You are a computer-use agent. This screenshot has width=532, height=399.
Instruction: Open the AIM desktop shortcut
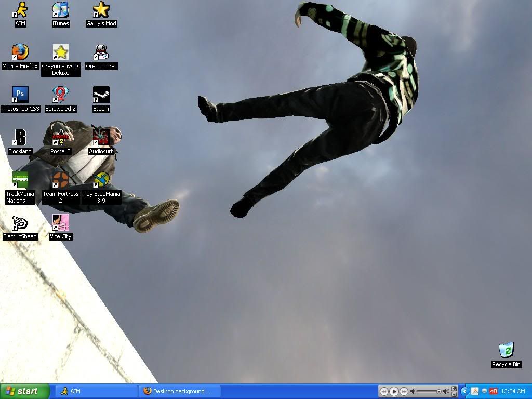(20, 10)
